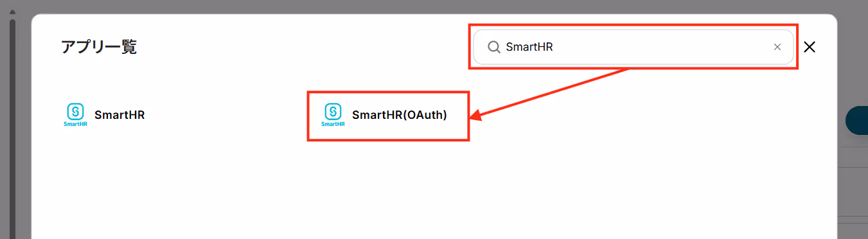Click the magnifying glass search icon
This screenshot has width=868, height=239.
[x=494, y=47]
